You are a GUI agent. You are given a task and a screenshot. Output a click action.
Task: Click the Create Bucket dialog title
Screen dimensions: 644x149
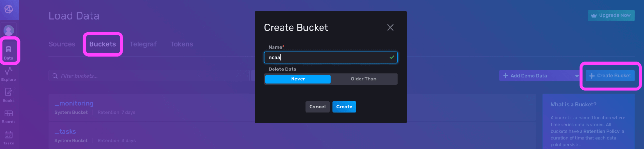(296, 28)
